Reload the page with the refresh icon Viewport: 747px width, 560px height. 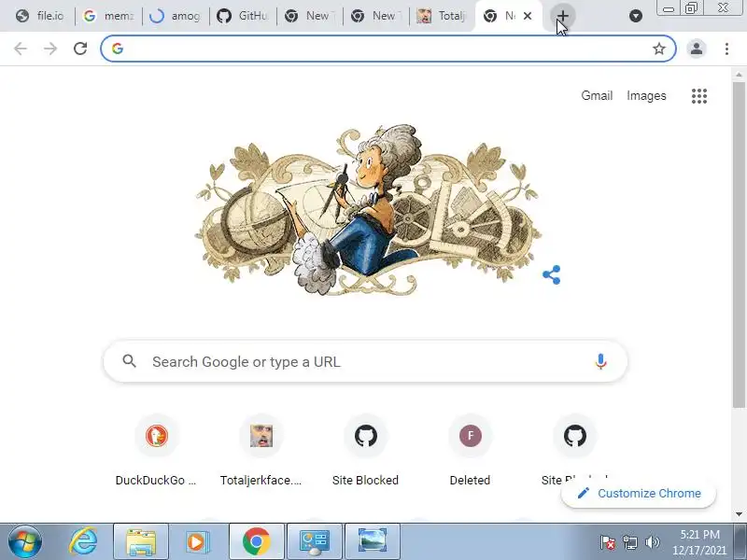coord(80,49)
